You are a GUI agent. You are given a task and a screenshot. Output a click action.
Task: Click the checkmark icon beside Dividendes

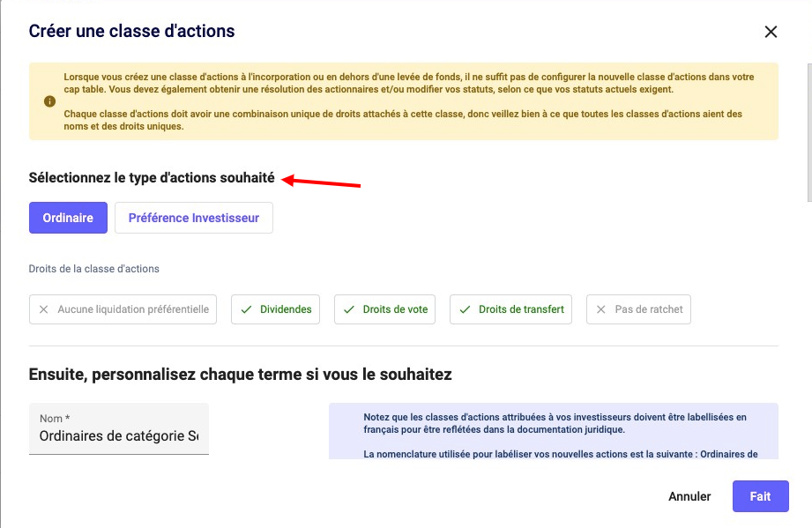coord(246,309)
